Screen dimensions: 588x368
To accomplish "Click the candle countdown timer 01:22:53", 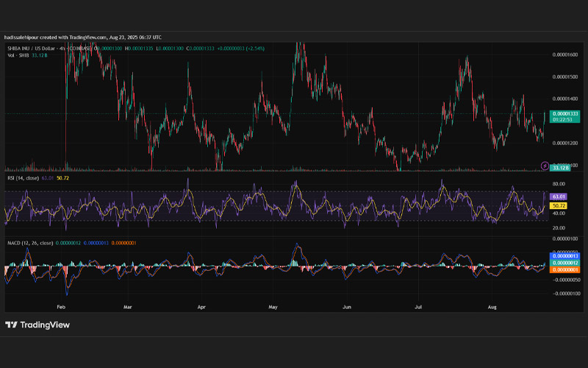I will tap(562, 120).
